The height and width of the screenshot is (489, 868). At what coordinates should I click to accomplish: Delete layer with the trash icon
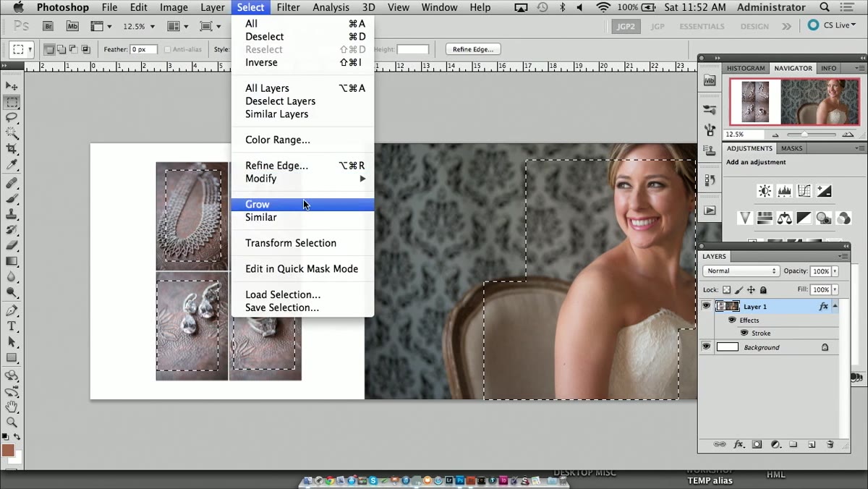point(830,444)
